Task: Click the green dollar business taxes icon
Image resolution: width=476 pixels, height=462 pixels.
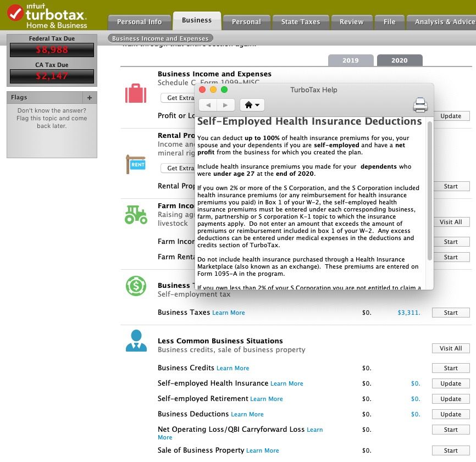Action: pos(136,286)
